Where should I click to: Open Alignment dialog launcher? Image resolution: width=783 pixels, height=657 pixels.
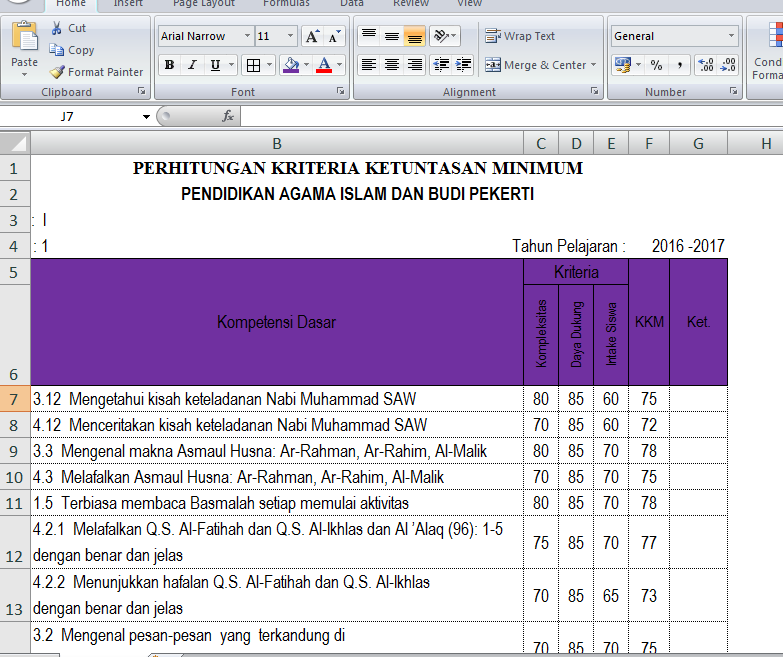(594, 91)
